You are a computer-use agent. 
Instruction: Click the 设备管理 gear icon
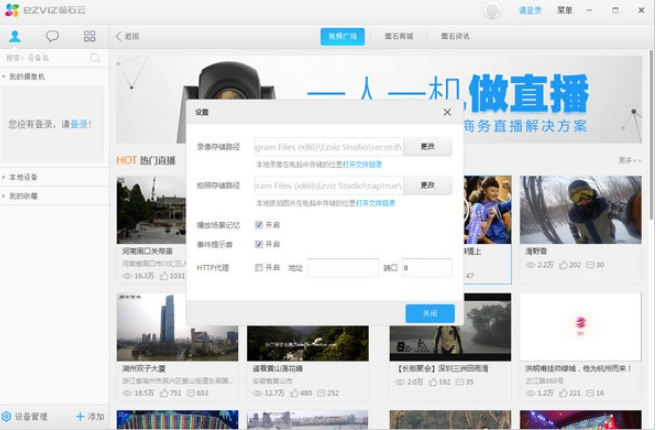[6, 417]
